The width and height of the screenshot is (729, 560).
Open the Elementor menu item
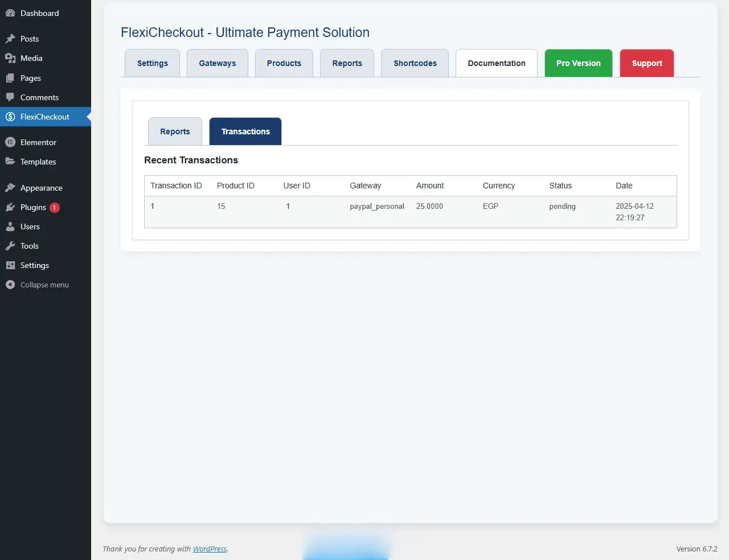tap(46, 142)
